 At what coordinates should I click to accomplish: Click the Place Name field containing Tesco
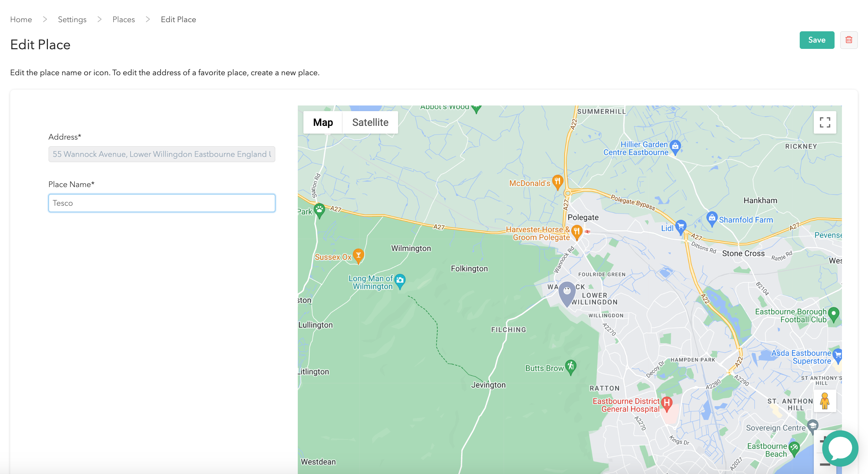tap(162, 203)
